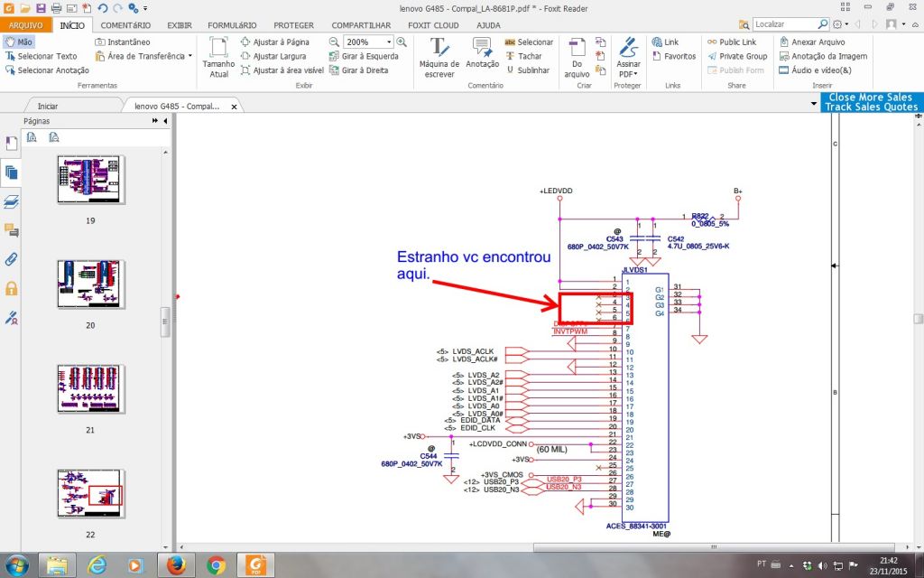This screenshot has width=924, height=578.
Task: Activate the Máquina de escrever tool
Action: click(439, 57)
